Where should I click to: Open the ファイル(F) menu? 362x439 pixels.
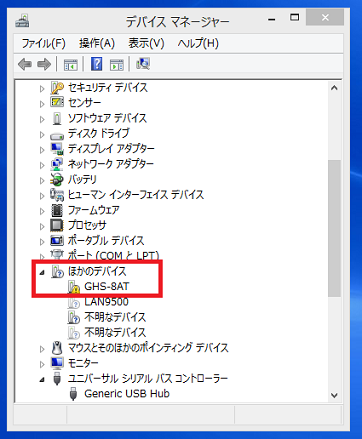click(x=44, y=43)
